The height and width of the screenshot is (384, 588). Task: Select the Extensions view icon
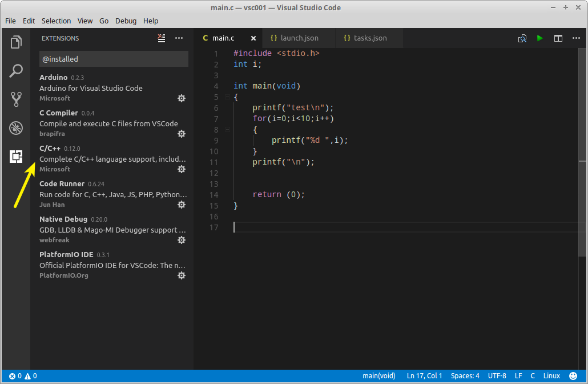[16, 157]
